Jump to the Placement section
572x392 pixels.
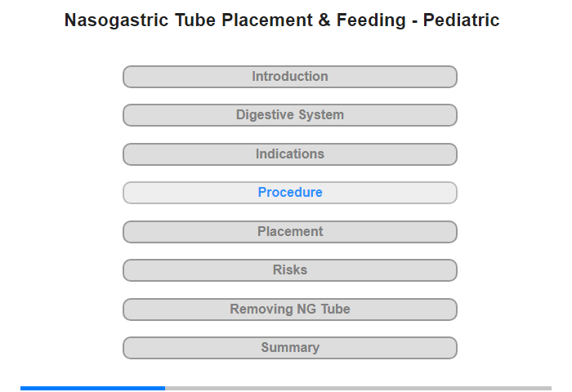tap(289, 232)
